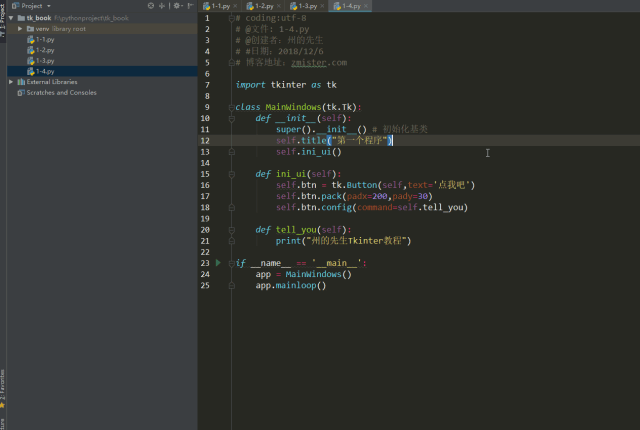The image size is (640, 430).
Task: Click 'super().__init__()' on line 11
Action: [321, 129]
